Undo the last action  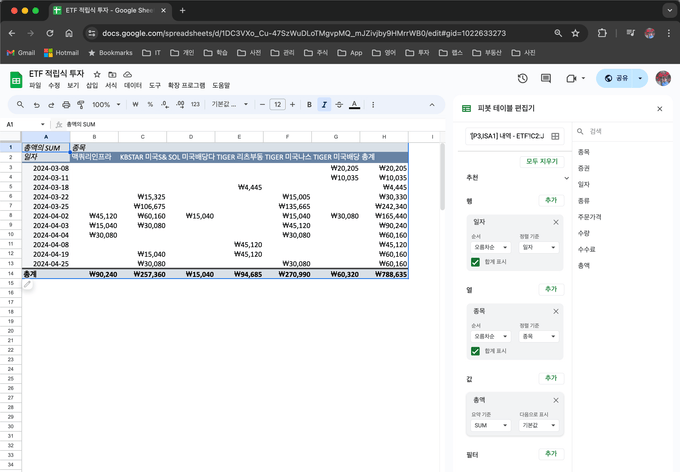point(36,105)
